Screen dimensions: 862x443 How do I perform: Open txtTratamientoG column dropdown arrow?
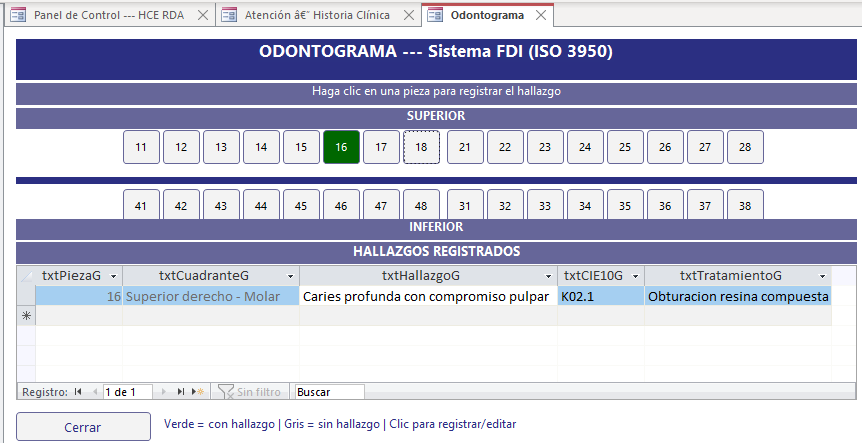(822, 276)
